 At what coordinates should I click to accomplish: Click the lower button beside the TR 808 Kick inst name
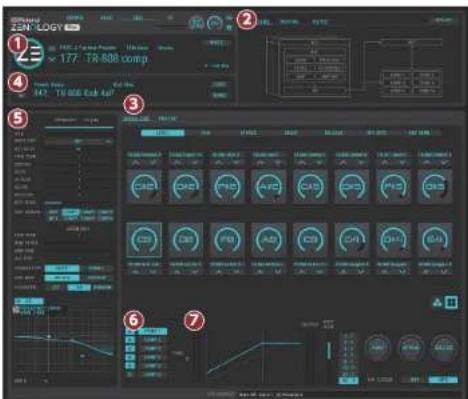click(220, 95)
